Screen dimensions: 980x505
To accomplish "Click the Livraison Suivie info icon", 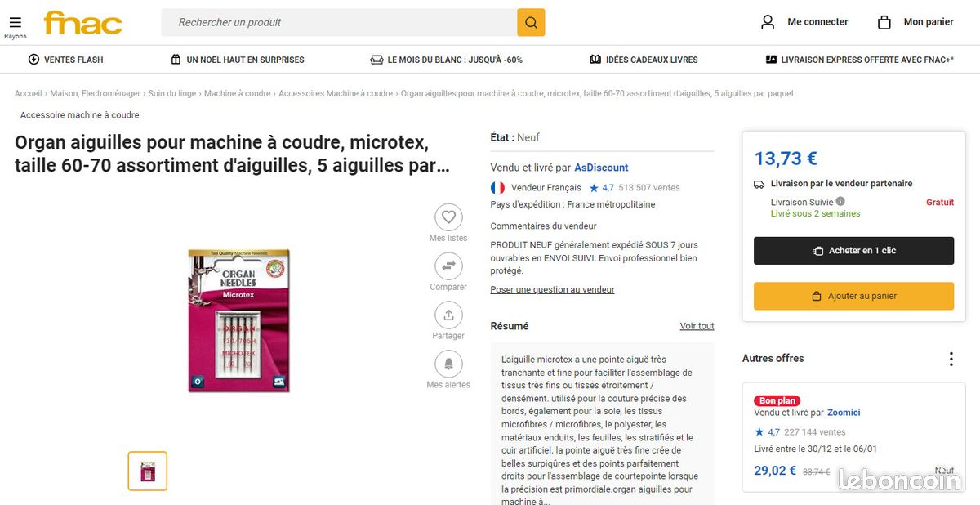I will pyautogui.click(x=840, y=202).
